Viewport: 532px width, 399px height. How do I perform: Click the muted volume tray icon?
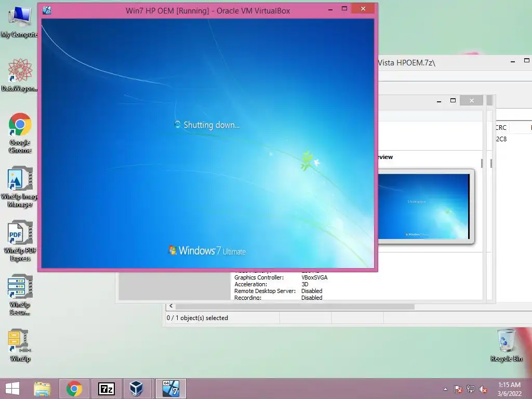point(483,389)
